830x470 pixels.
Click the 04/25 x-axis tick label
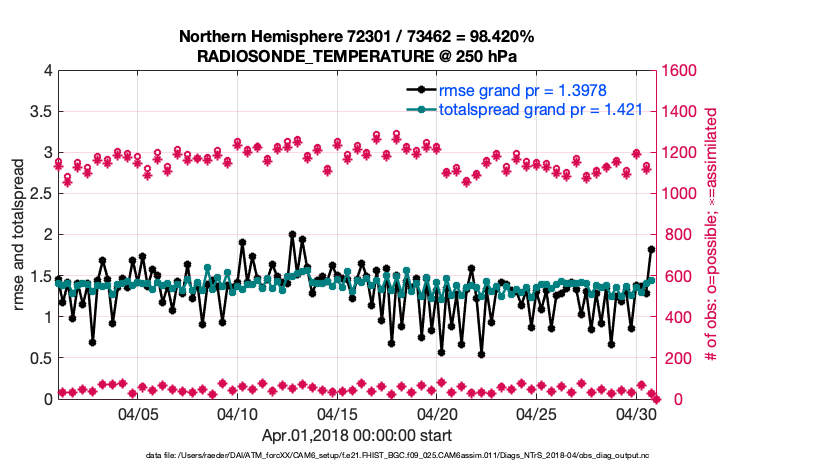(537, 414)
